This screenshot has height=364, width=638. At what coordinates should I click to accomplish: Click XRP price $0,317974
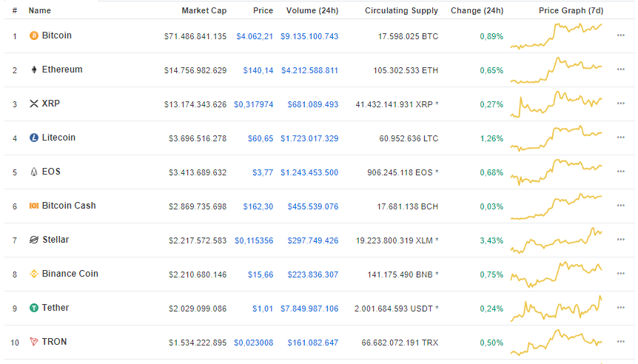pos(253,104)
